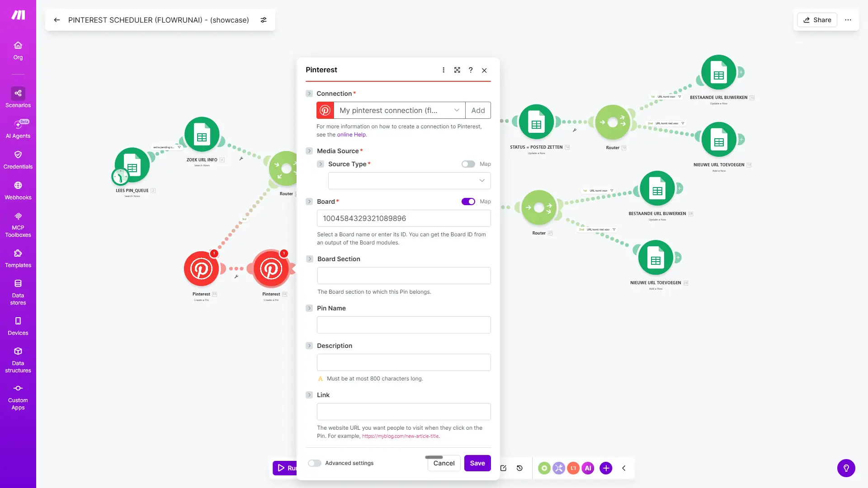Close the Pinterest dialog
The image size is (868, 488).
(484, 70)
